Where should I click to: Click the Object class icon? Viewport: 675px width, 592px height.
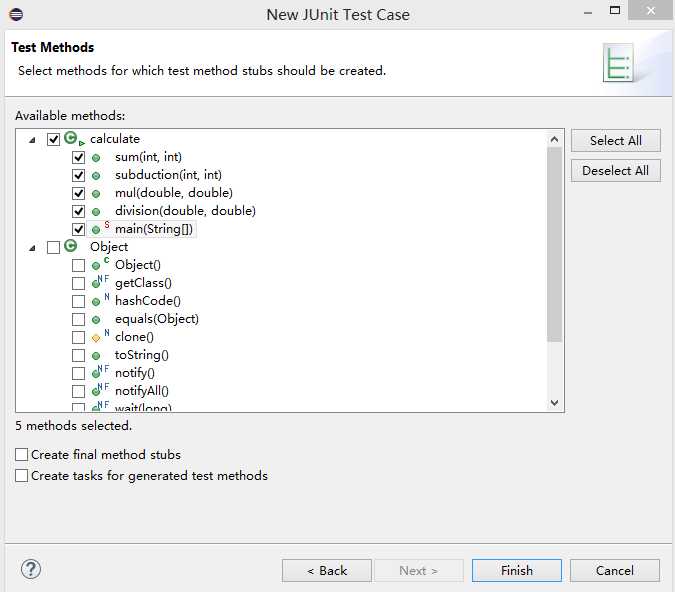coord(71,246)
